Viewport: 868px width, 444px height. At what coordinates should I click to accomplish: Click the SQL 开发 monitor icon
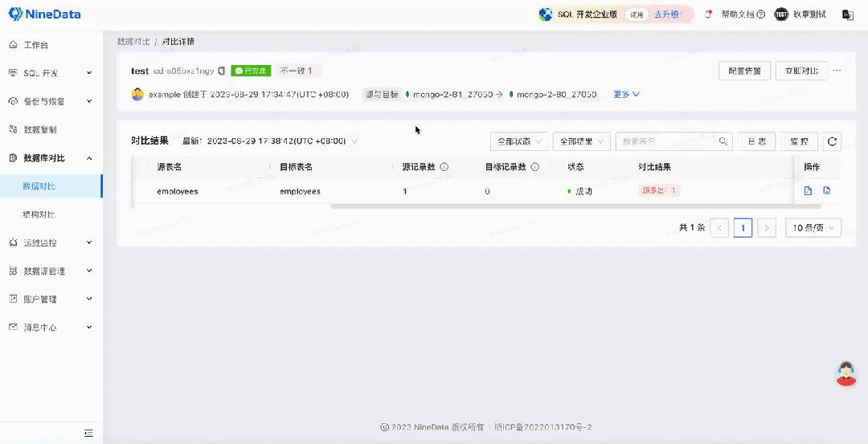click(x=14, y=73)
